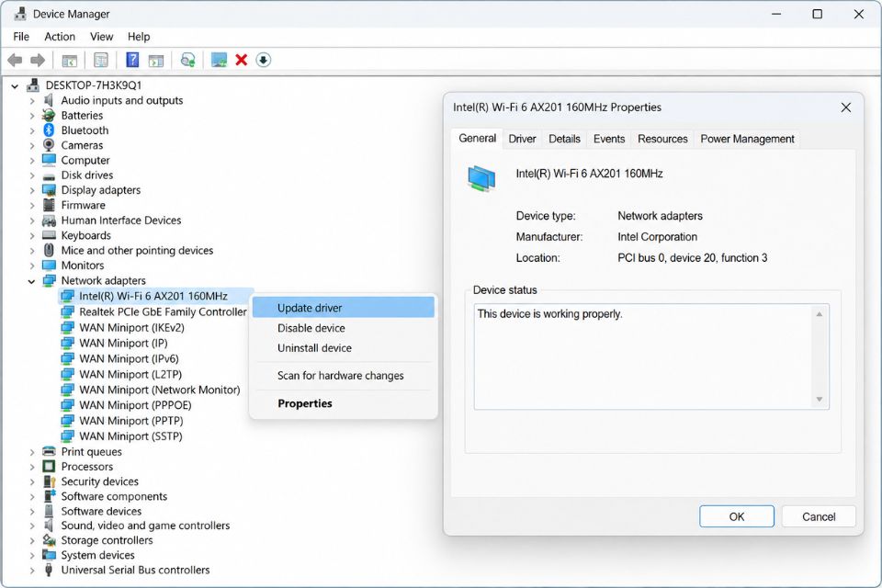882x588 pixels.
Task: Click the Universal Serial Bus controllers icon
Action: coord(49,570)
